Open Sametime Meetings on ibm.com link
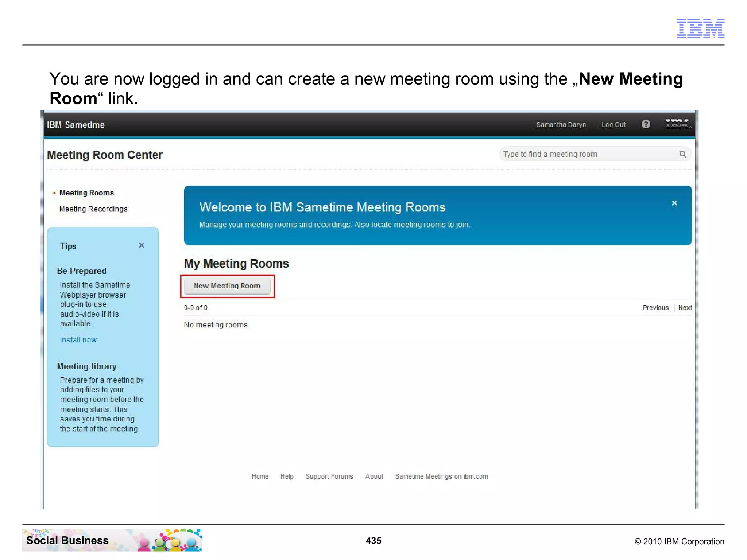The height and width of the screenshot is (560, 747). tap(441, 477)
